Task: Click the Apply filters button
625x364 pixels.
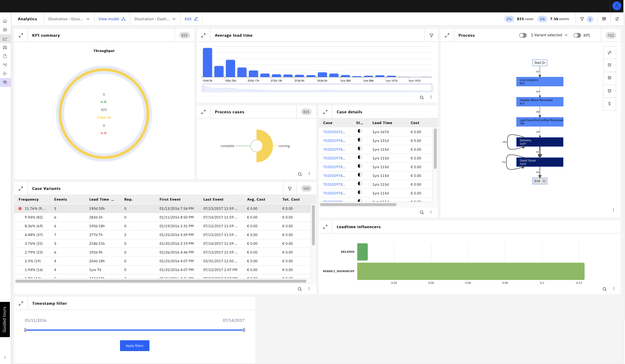Action: [x=134, y=345]
